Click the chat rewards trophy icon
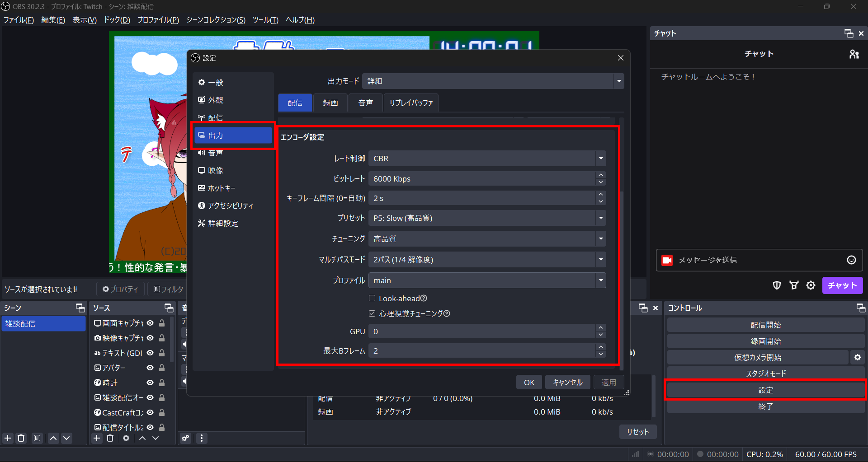This screenshot has width=868, height=462. (794, 285)
